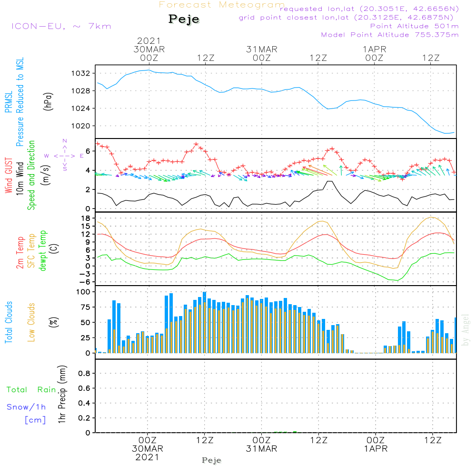This screenshot has height=476, width=476.
Task: Click the 1020 pressure axis value
Action: click(81, 126)
